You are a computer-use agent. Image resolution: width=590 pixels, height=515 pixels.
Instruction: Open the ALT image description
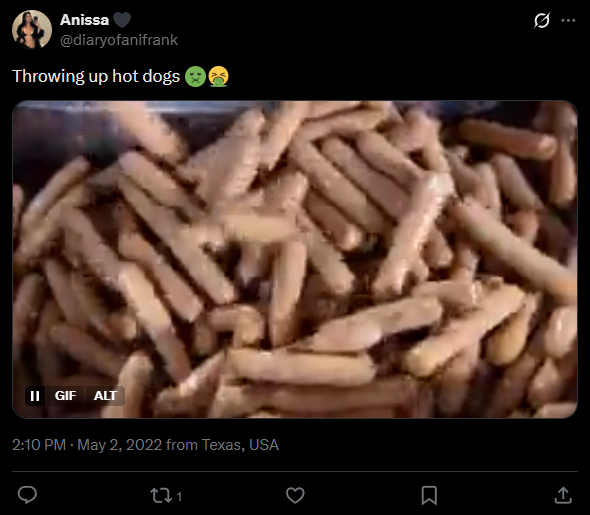pyautogui.click(x=105, y=396)
